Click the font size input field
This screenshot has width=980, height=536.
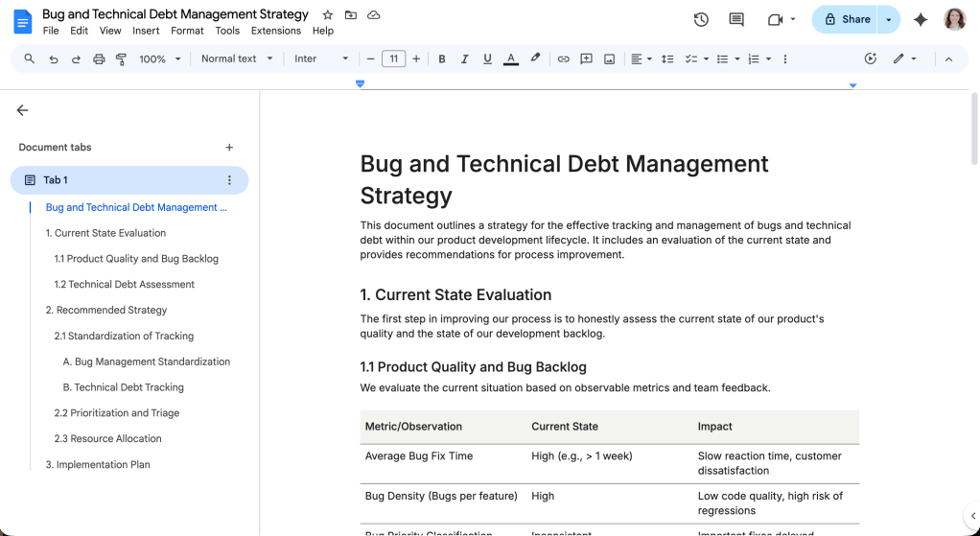(x=393, y=58)
